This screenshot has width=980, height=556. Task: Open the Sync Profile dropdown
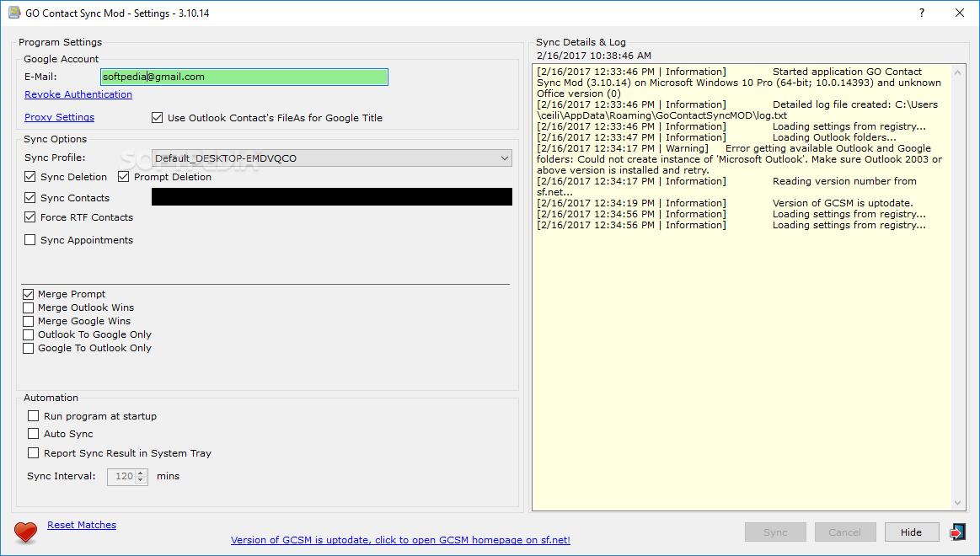click(x=332, y=158)
